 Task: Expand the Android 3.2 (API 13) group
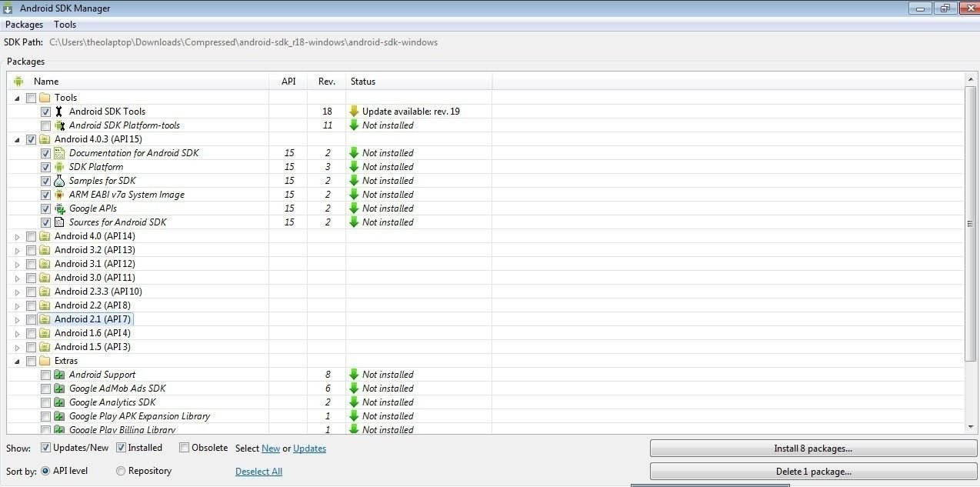coord(17,250)
